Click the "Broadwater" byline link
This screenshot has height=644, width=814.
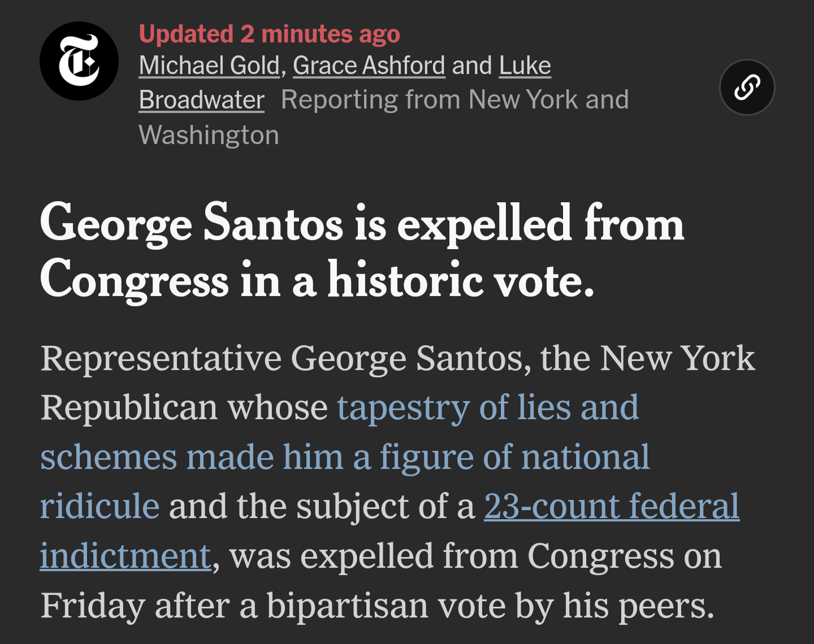202,100
